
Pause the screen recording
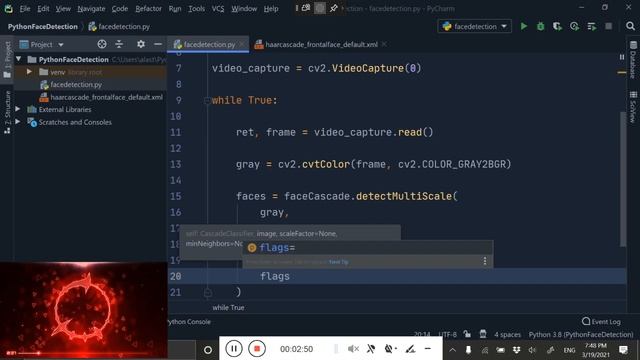pos(234,349)
